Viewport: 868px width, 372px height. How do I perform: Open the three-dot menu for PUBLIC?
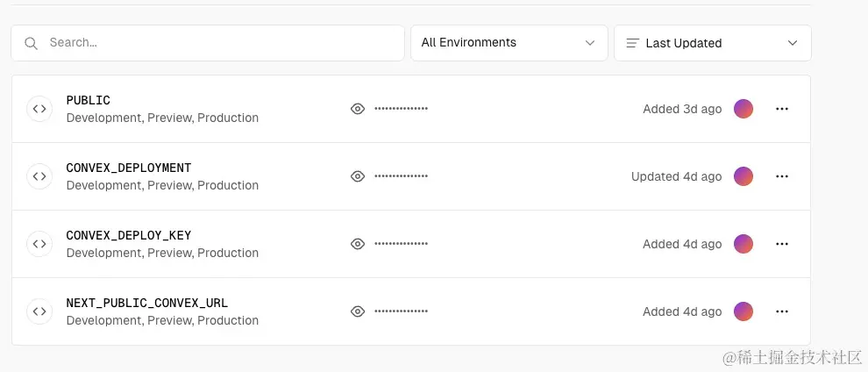click(782, 109)
